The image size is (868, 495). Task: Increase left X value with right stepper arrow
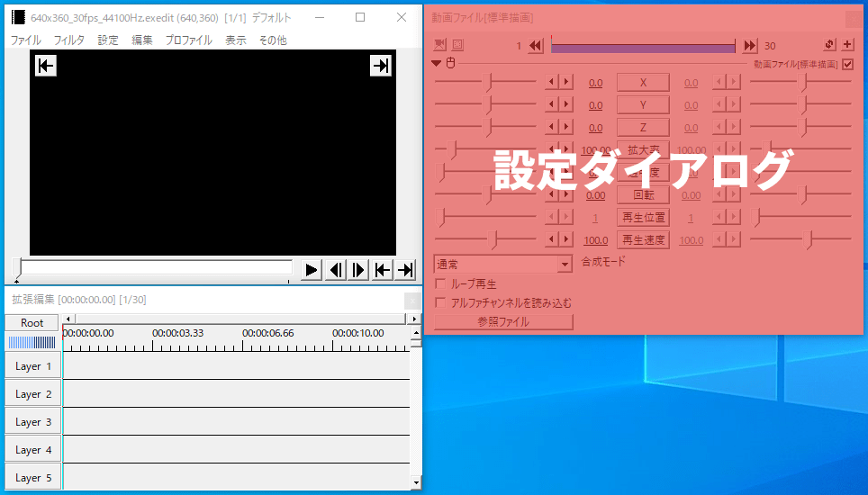565,83
